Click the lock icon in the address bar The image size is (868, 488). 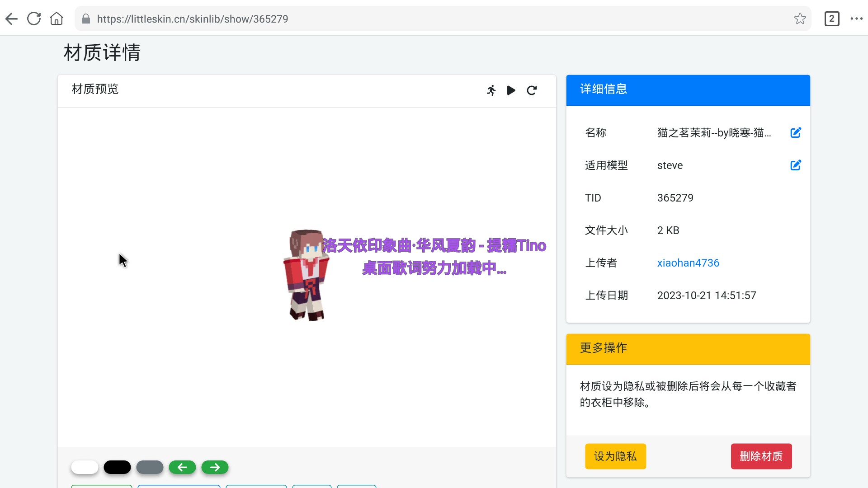click(x=86, y=19)
